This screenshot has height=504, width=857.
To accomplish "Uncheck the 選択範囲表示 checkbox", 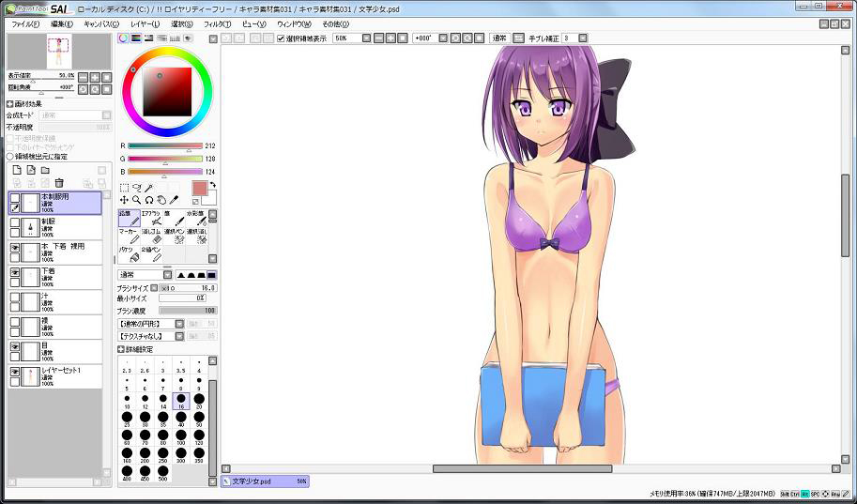I will point(281,38).
